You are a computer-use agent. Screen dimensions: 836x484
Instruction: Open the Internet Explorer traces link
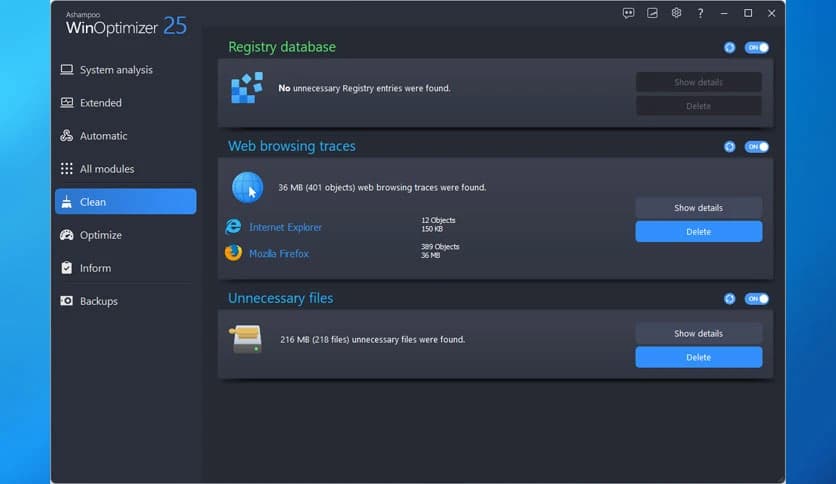click(x=285, y=228)
